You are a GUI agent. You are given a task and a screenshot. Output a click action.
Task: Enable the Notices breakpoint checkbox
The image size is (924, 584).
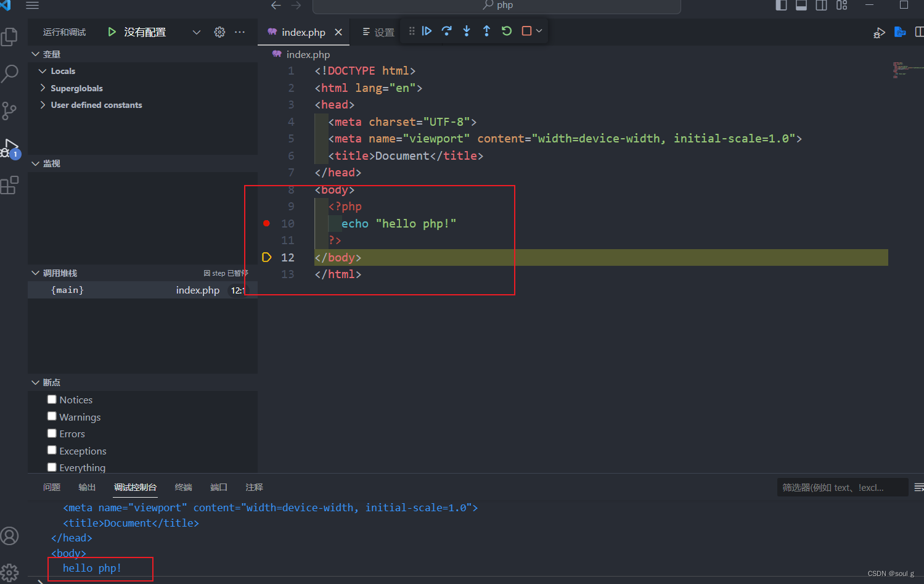pos(52,400)
